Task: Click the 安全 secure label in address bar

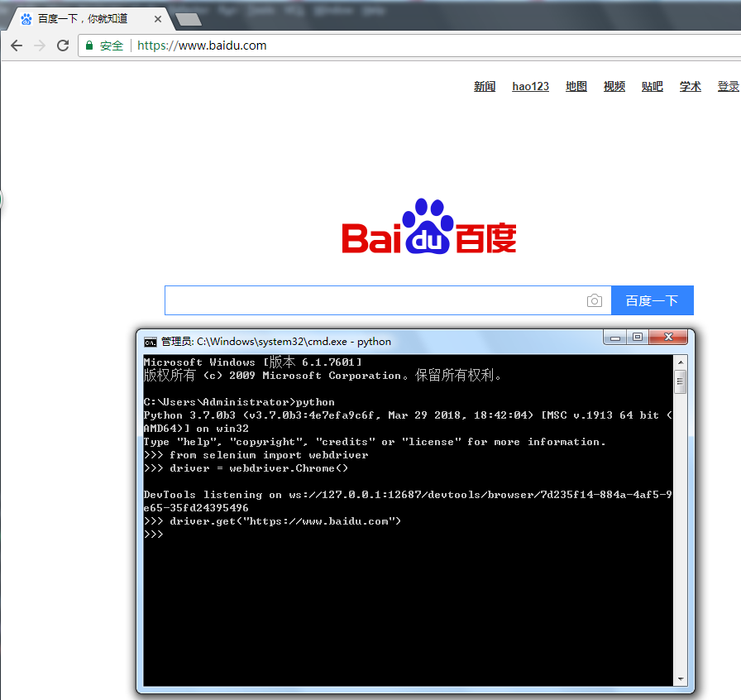Action: click(112, 46)
